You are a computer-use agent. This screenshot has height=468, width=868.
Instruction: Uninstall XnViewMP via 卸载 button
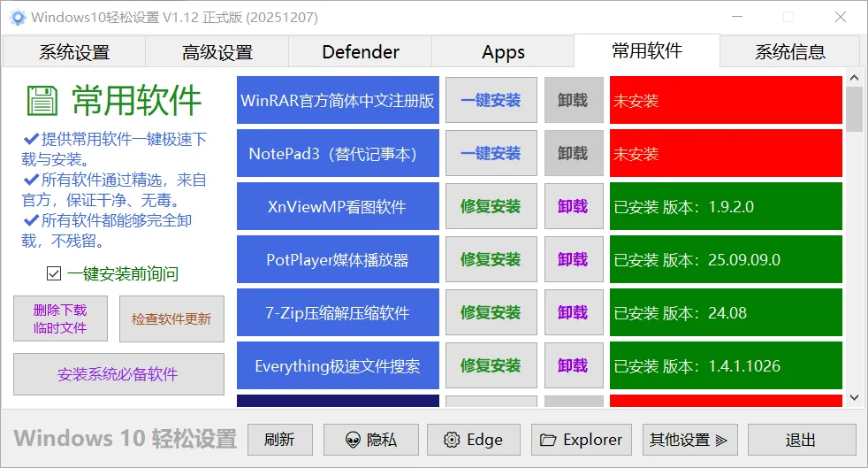[x=574, y=207]
